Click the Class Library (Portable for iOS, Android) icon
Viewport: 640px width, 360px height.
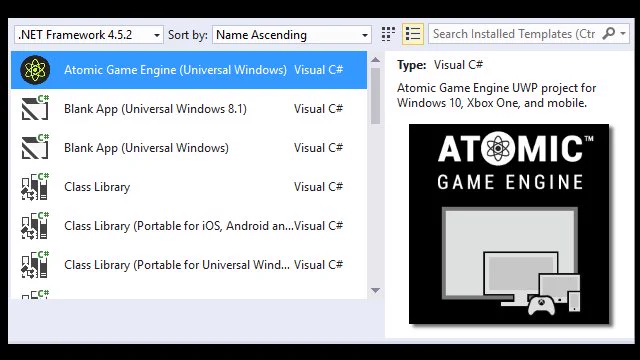[35, 225]
